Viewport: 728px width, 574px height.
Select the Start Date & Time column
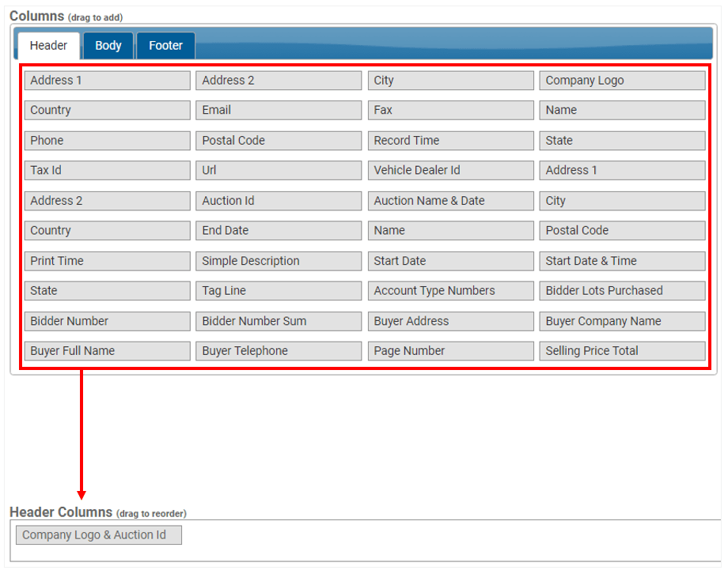click(622, 261)
